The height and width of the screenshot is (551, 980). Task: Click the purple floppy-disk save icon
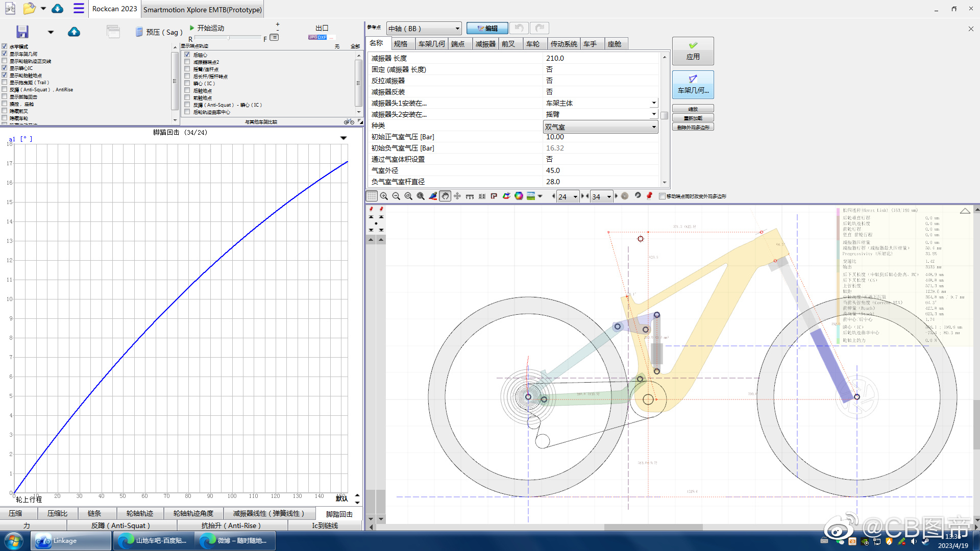[x=22, y=32]
